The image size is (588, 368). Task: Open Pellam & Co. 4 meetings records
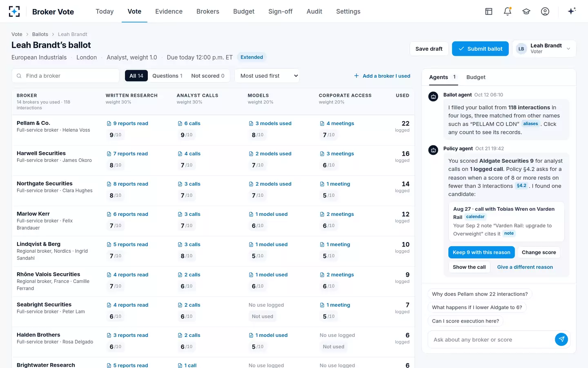point(337,123)
